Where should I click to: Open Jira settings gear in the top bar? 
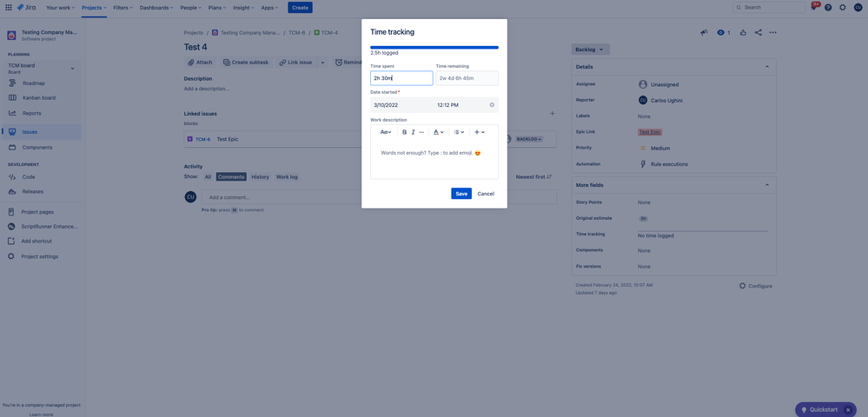click(x=843, y=8)
